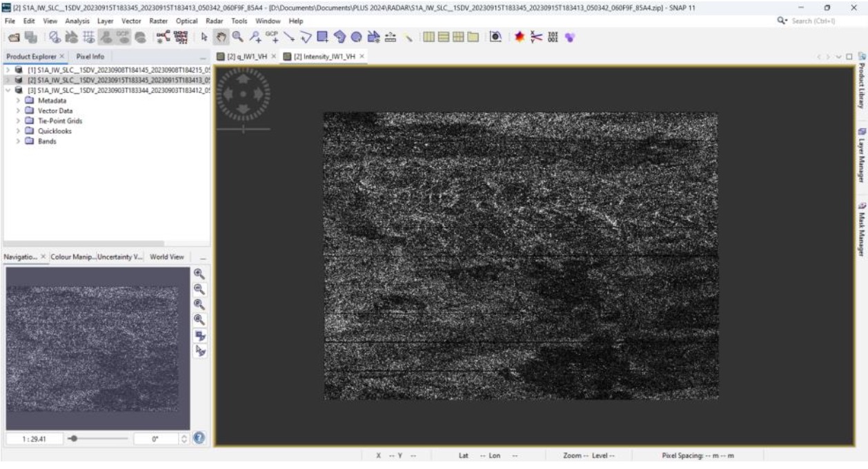Expand the Tie-Point Grids folder
Screen dimensions: 868x469
point(18,121)
